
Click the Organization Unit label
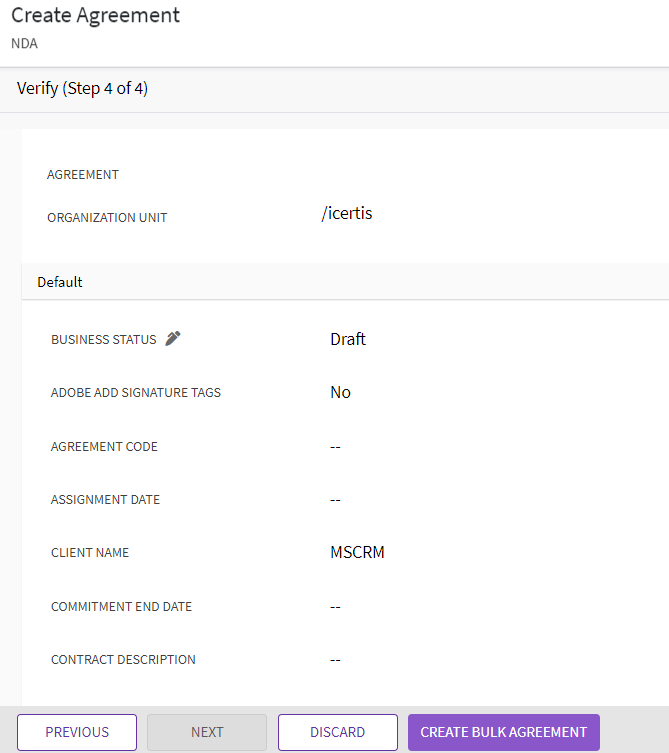107,218
